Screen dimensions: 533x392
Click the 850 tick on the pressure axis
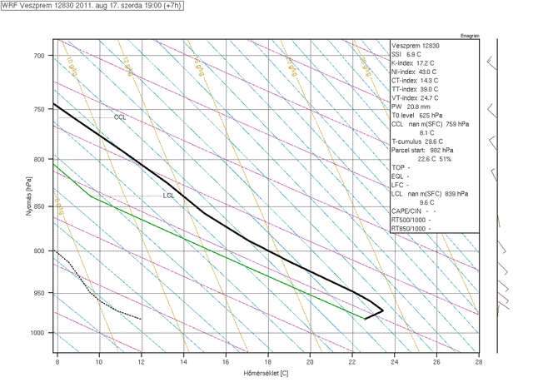39,206
